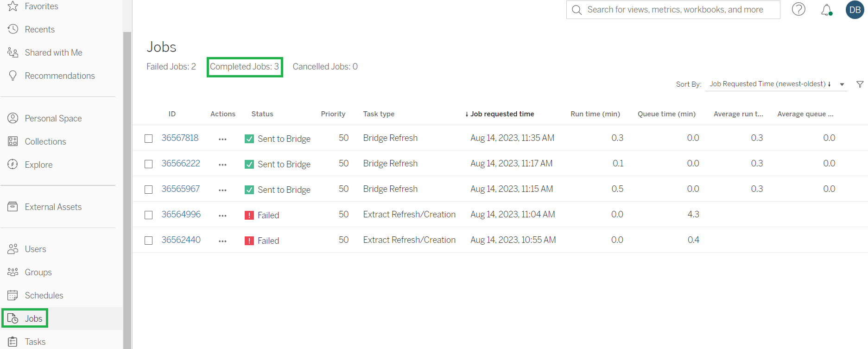Go to Schedules in the sidebar
Screen dimensions: 868x349
point(44,295)
